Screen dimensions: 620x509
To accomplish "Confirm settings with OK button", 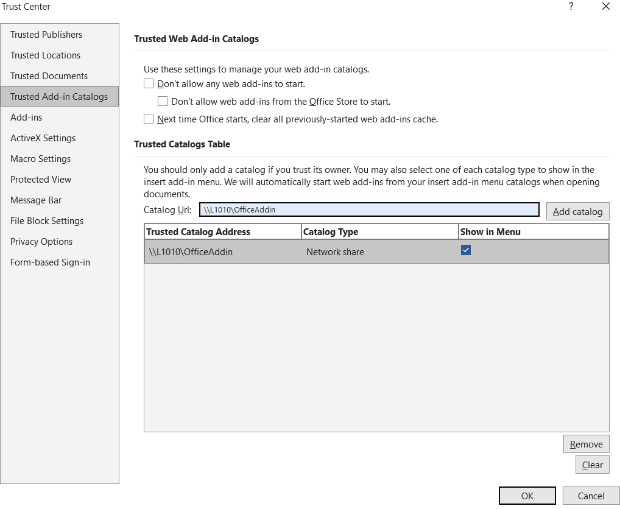I will click(527, 496).
